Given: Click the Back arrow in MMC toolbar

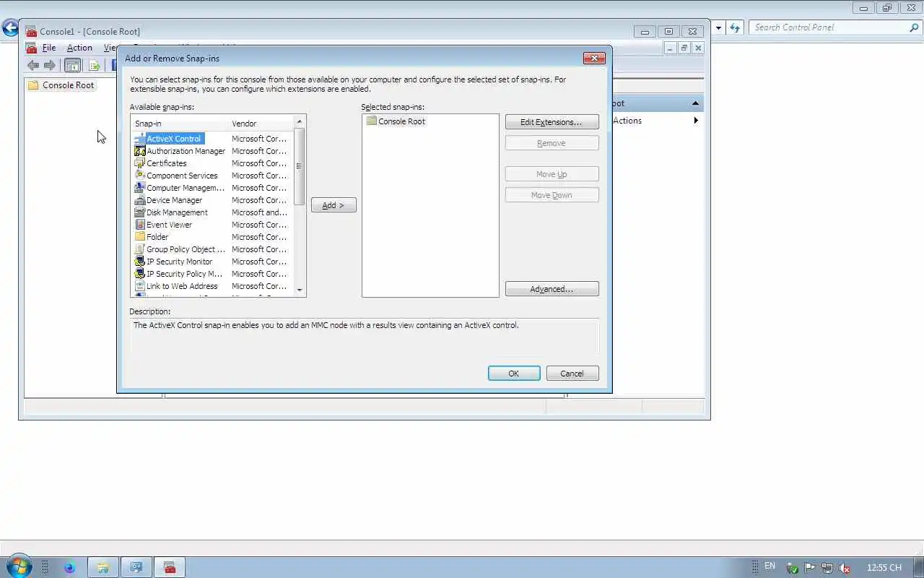Looking at the screenshot, I should click(33, 65).
